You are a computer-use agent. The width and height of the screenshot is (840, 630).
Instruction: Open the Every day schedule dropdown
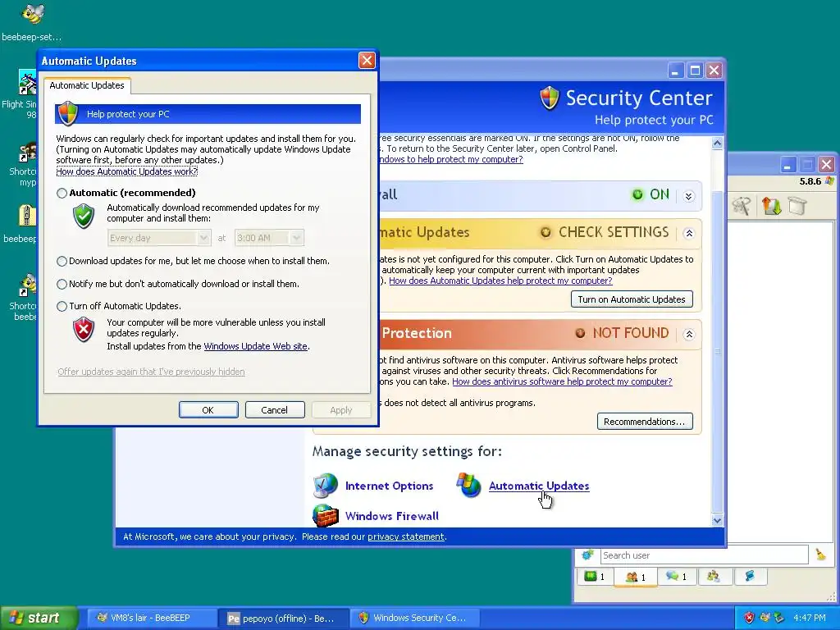tap(158, 238)
